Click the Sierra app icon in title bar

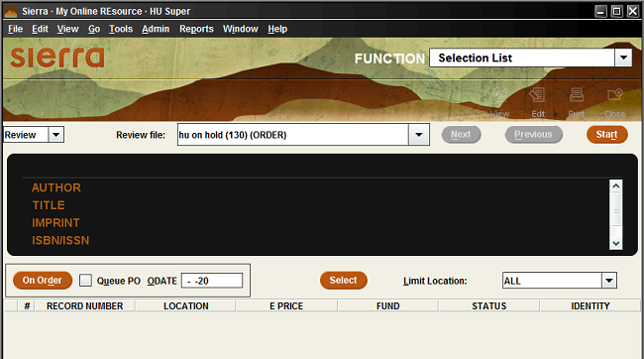tap(10, 12)
